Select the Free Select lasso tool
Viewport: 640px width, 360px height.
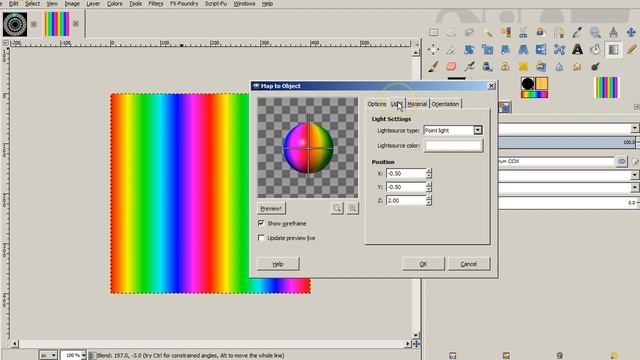[469, 32]
